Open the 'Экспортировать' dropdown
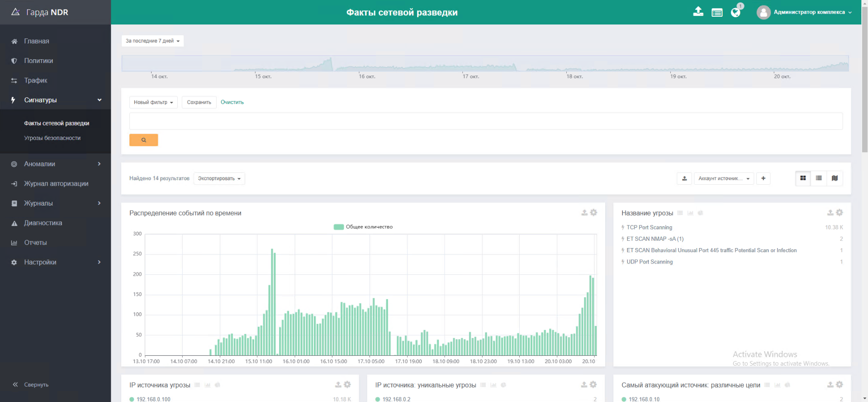868x402 pixels. [x=219, y=178]
